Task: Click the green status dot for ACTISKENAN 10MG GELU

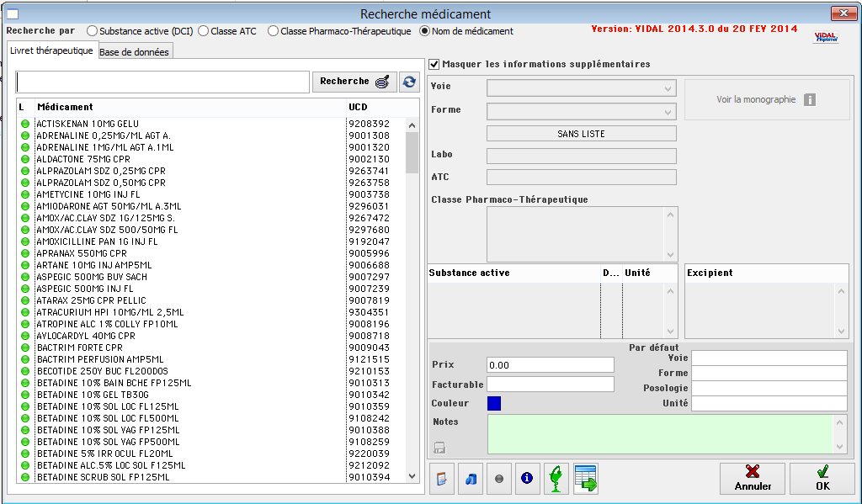Action: coord(24,124)
